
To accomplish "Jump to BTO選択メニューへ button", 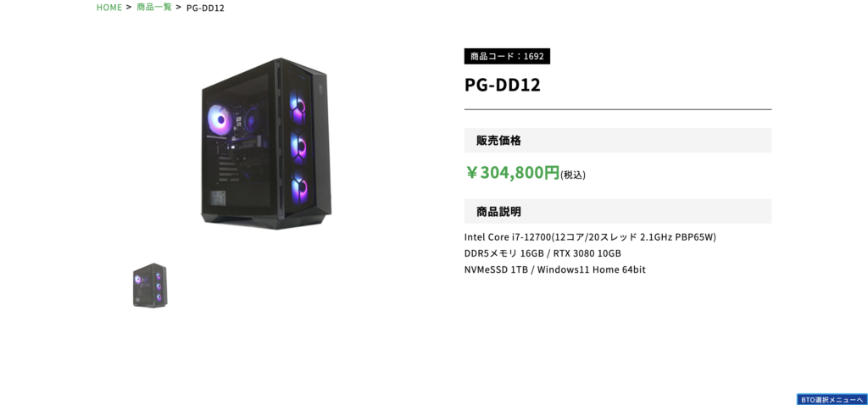I will [x=832, y=399].
